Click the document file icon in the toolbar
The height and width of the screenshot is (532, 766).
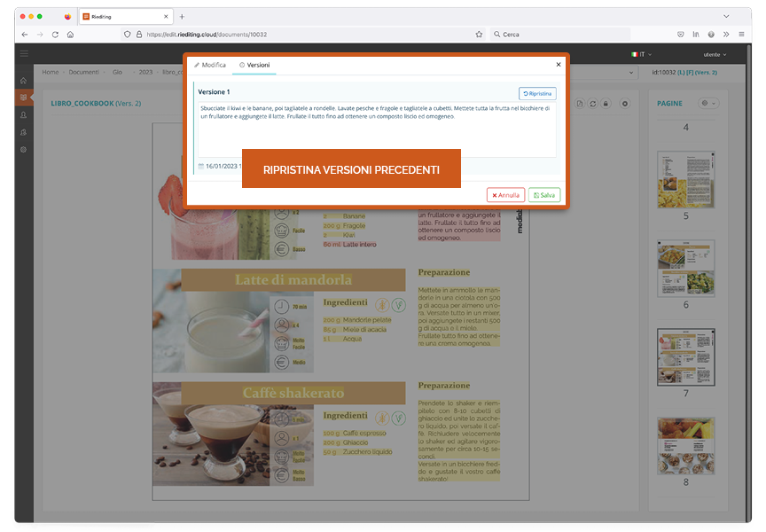pos(581,104)
